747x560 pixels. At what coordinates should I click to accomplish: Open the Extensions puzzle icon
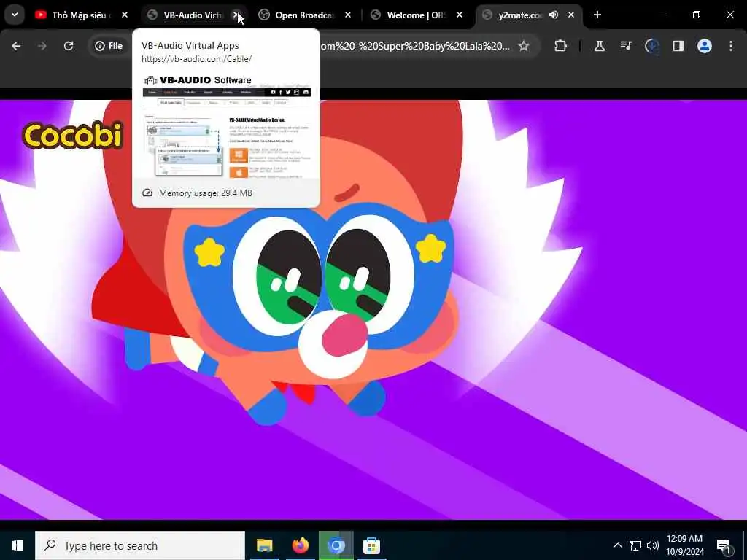(561, 46)
